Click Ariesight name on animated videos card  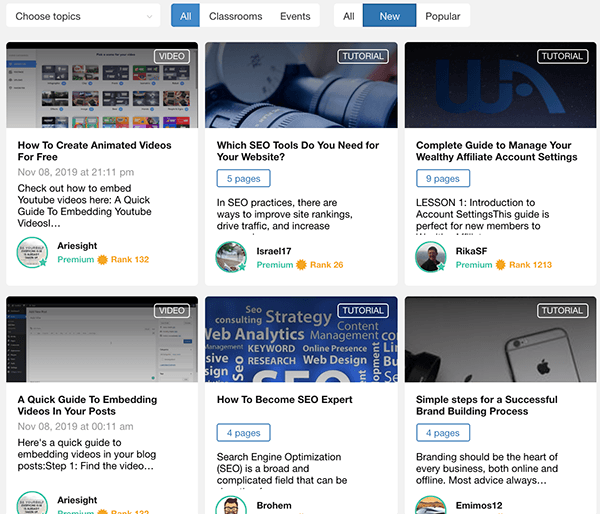(77, 246)
